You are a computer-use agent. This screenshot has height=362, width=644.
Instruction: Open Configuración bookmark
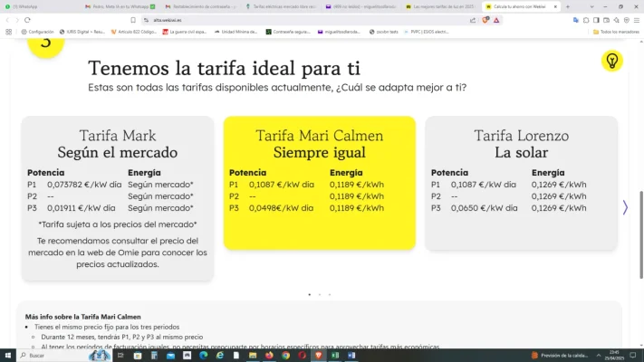coord(37,32)
